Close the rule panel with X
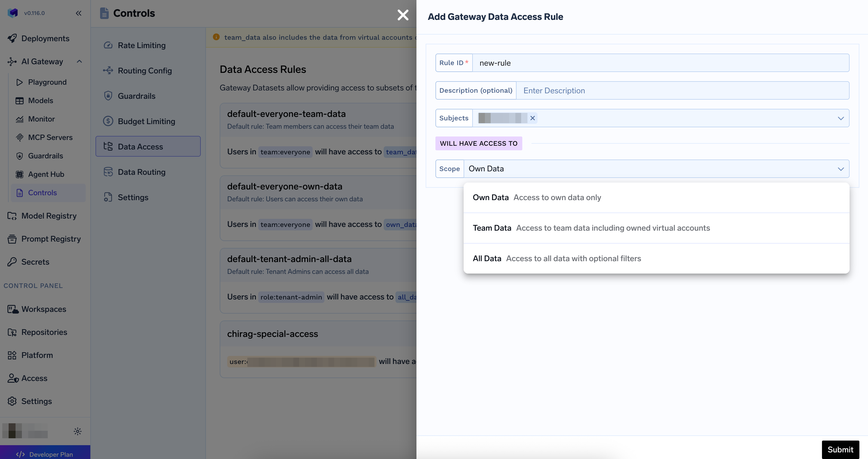Image resolution: width=868 pixels, height=459 pixels. (x=403, y=15)
